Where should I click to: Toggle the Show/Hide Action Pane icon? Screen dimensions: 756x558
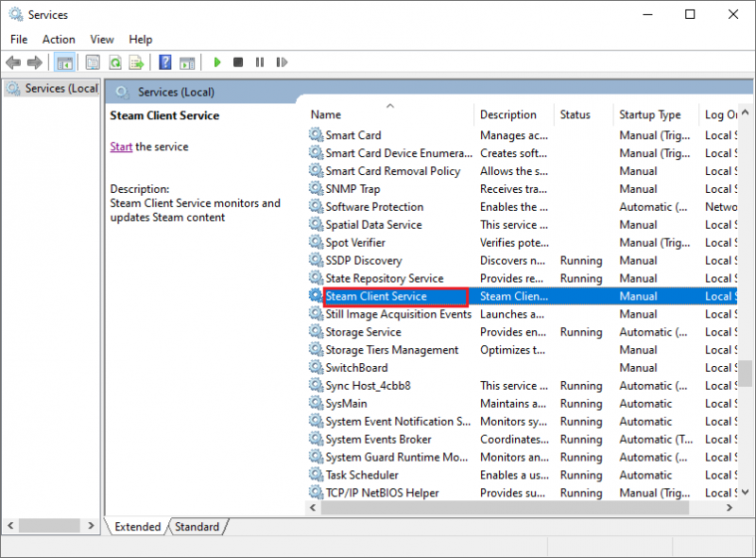tap(187, 62)
